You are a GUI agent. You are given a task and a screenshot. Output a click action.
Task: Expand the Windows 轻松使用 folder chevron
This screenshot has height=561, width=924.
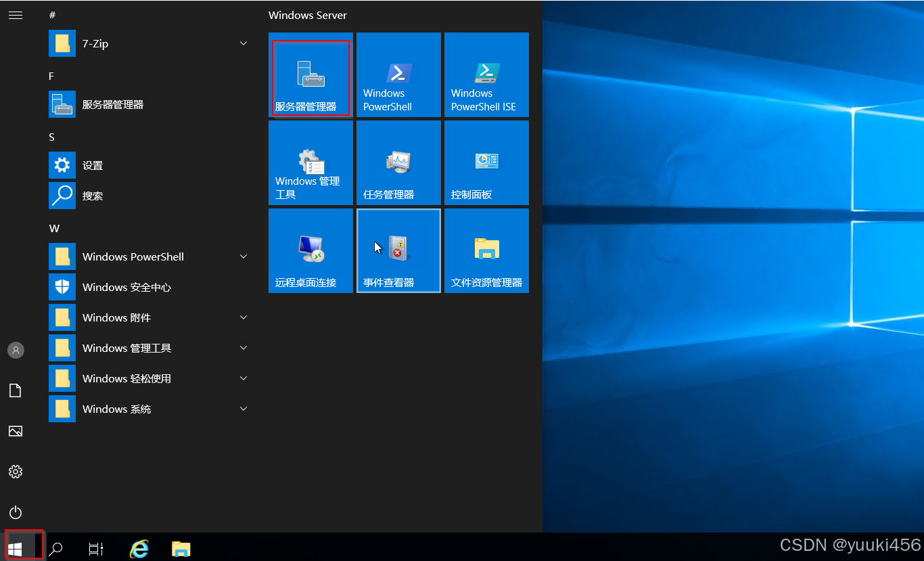click(x=244, y=378)
